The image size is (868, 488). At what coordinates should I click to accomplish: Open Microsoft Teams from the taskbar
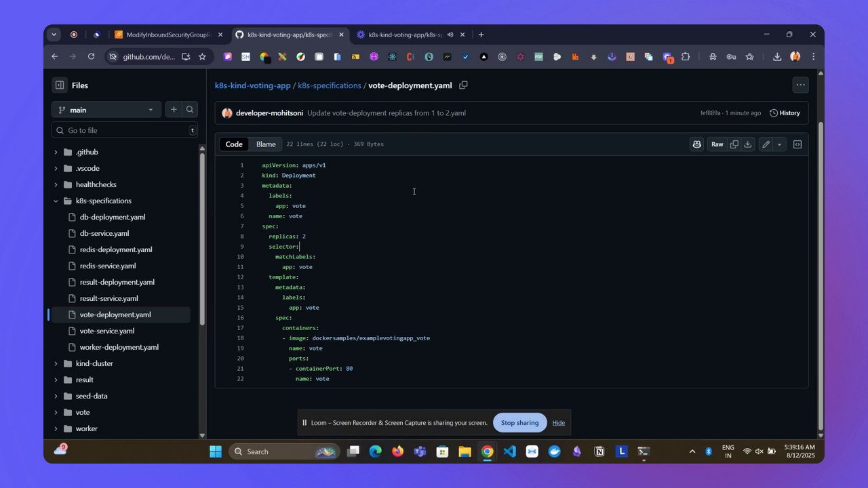coord(420,451)
